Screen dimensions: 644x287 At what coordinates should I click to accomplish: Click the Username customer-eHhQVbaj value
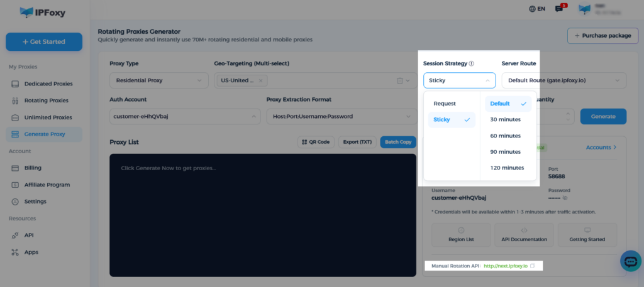tap(458, 198)
